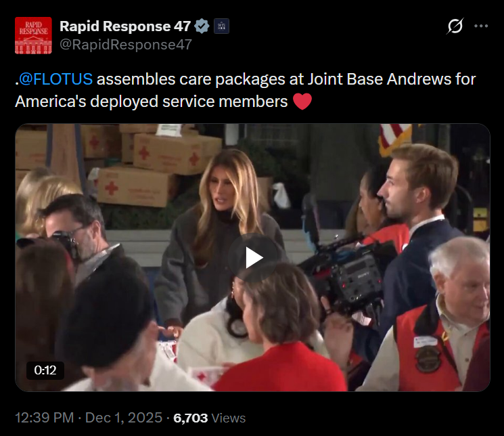Play the video with center play button

click(253, 257)
